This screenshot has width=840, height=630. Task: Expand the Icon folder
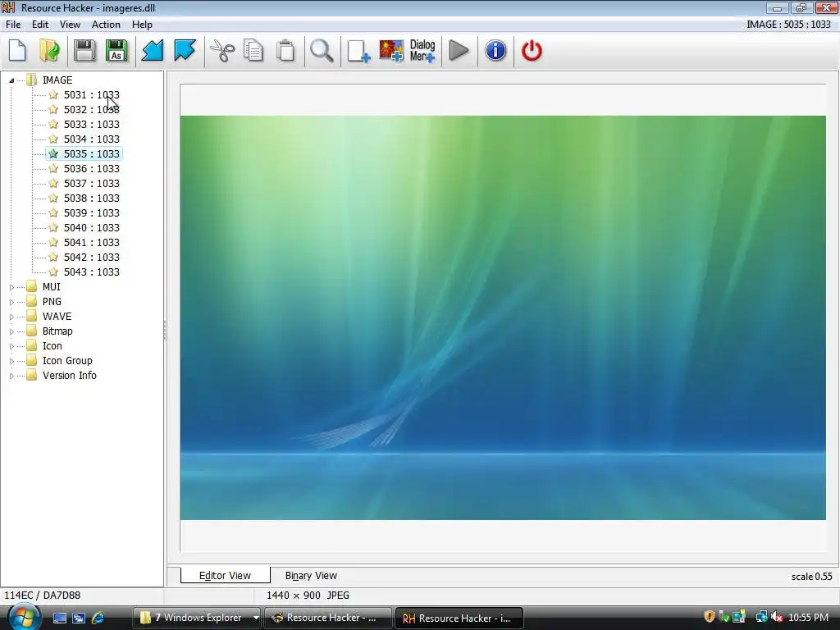11,346
